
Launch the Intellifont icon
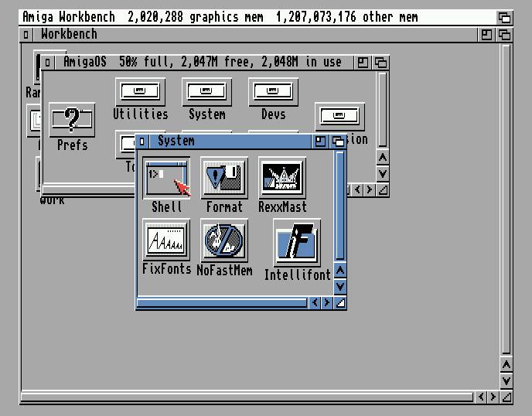(297, 243)
